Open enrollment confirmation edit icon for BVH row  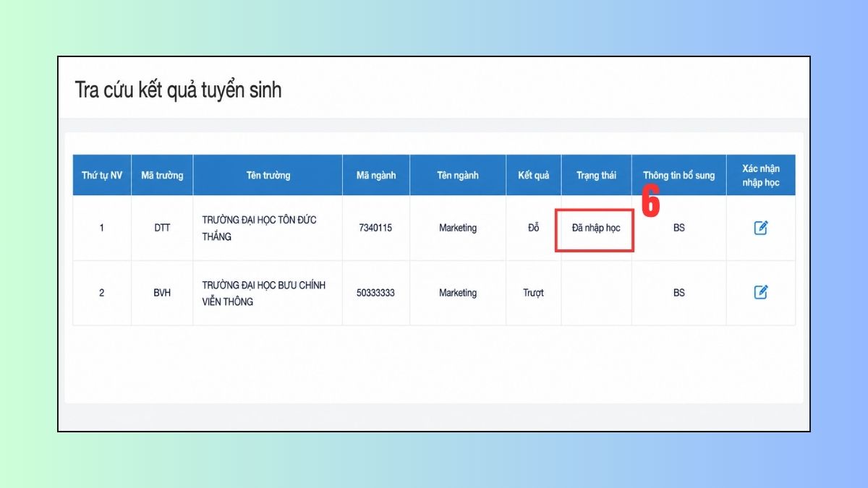click(x=760, y=292)
